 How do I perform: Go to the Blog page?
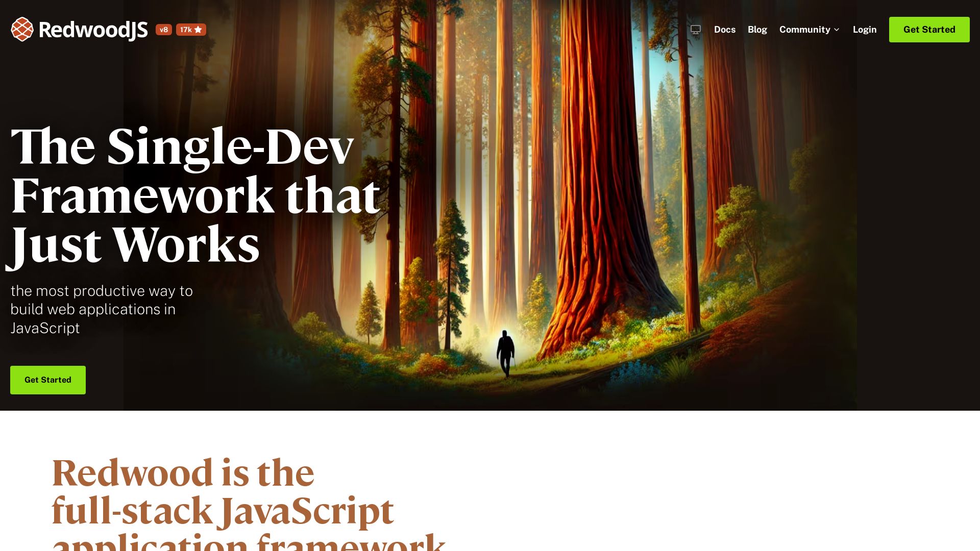757,30
